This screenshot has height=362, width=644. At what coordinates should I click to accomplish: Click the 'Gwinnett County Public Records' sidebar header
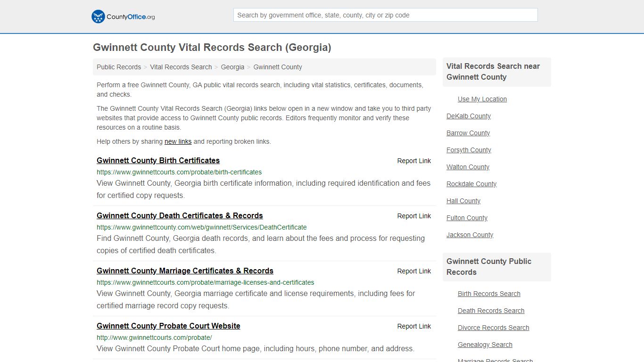coord(497,267)
